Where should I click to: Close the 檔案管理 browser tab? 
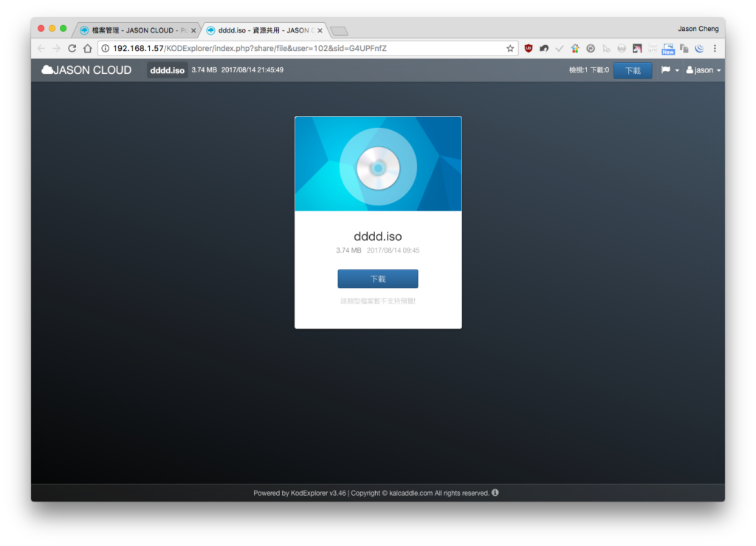pyautogui.click(x=193, y=30)
